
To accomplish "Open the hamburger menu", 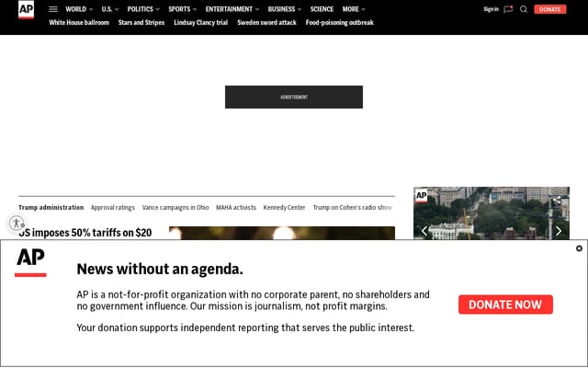I will coord(53,9).
